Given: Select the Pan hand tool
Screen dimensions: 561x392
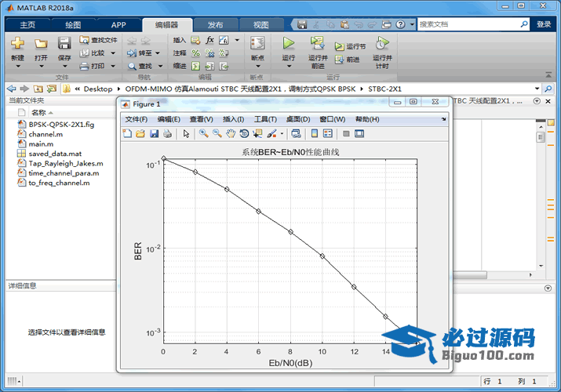Looking at the screenshot, I should (x=231, y=134).
